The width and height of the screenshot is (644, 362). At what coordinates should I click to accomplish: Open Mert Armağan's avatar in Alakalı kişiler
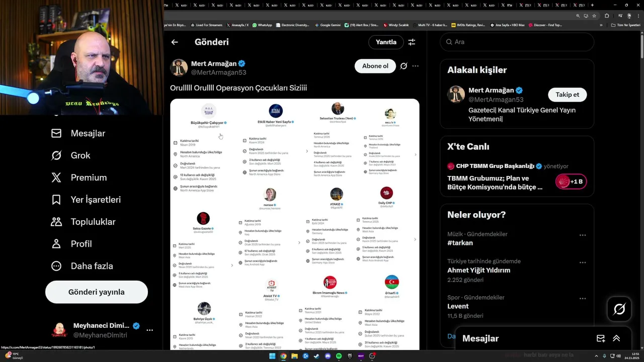point(456,95)
